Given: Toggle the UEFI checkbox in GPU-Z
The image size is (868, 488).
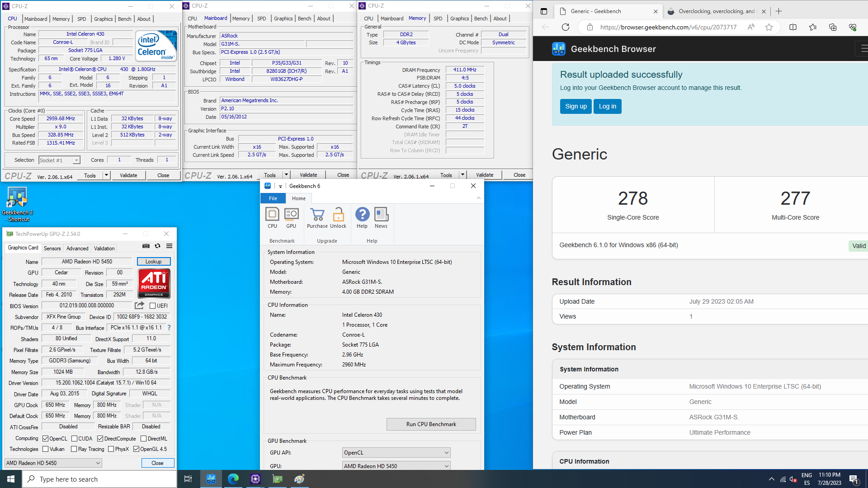Looking at the screenshot, I should [x=153, y=306].
